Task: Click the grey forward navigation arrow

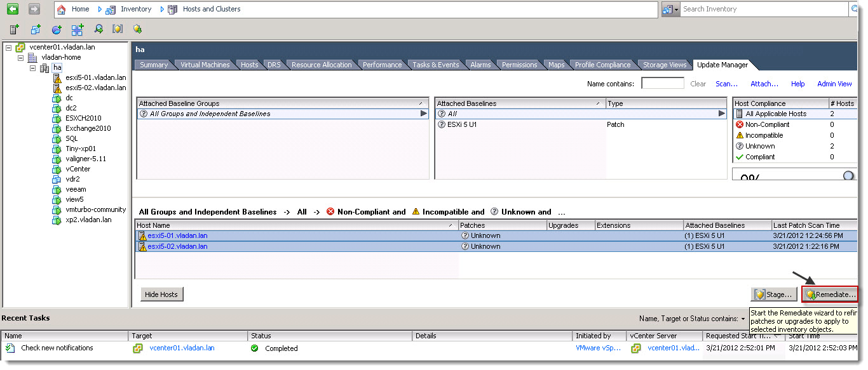Action: click(34, 9)
